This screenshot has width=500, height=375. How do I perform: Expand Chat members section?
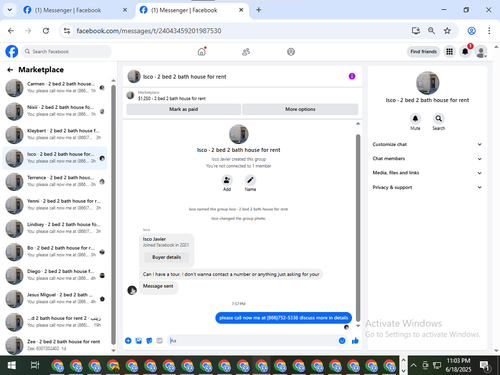click(x=427, y=159)
